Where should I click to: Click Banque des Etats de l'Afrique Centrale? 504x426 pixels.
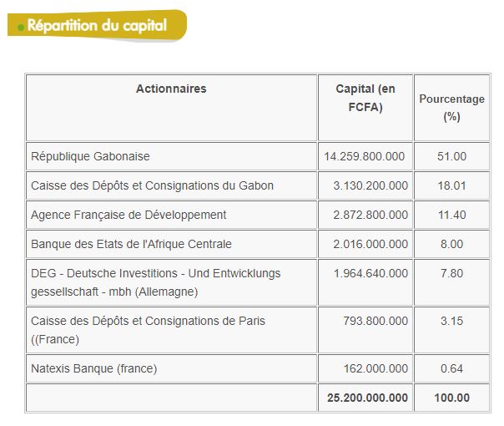tap(131, 244)
